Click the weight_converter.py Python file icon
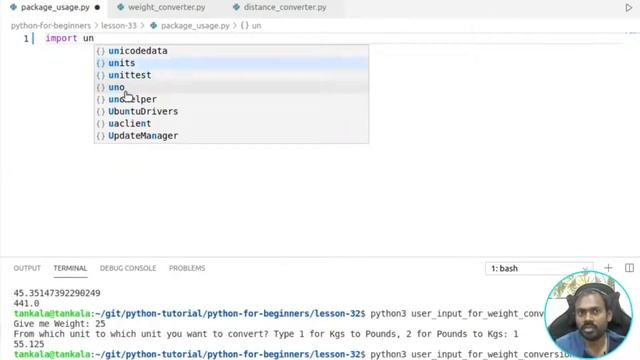The width and height of the screenshot is (640, 360). click(120, 7)
